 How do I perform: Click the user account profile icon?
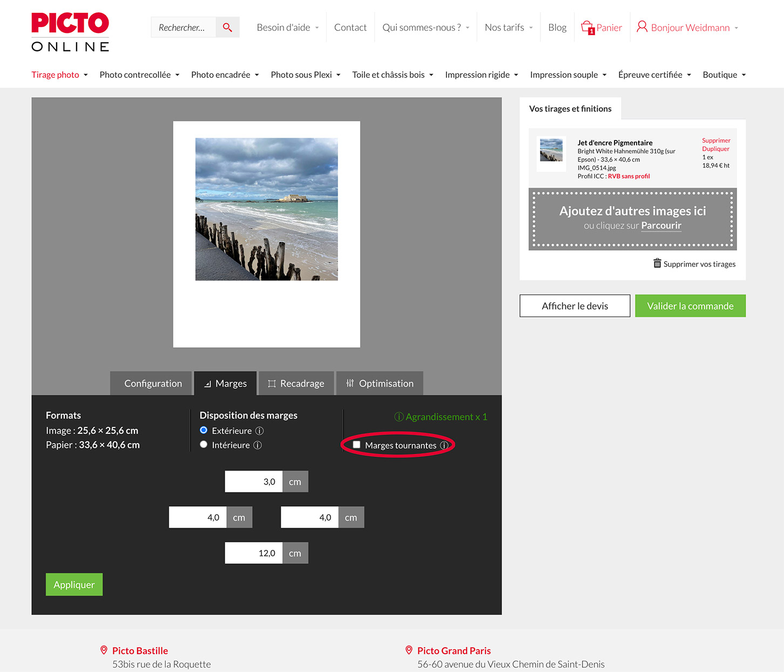coord(641,27)
